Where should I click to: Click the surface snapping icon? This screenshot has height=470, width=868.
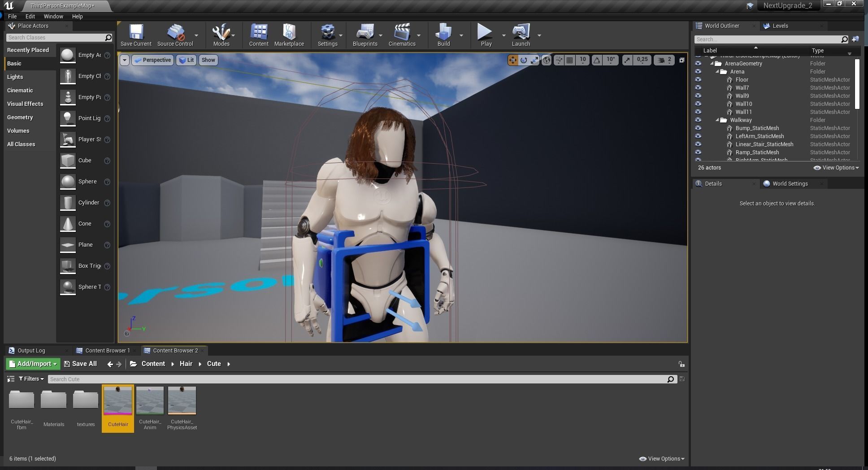(559, 60)
